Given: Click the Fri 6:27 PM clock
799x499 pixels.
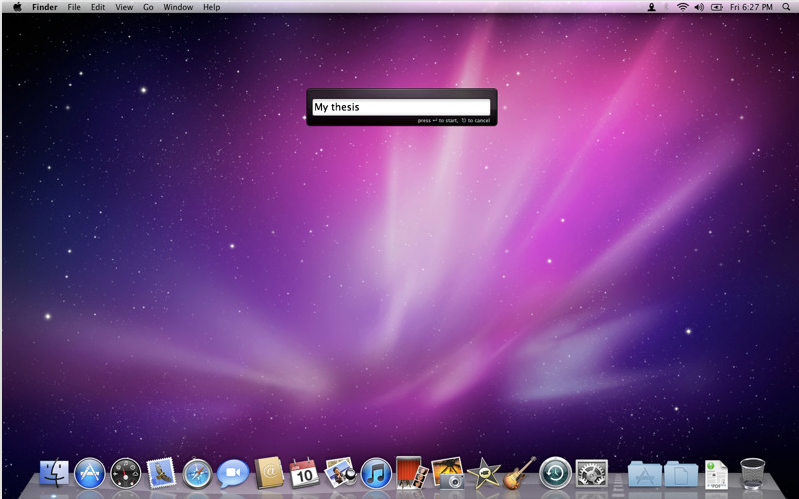Looking at the screenshot, I should pyautogui.click(x=751, y=7).
